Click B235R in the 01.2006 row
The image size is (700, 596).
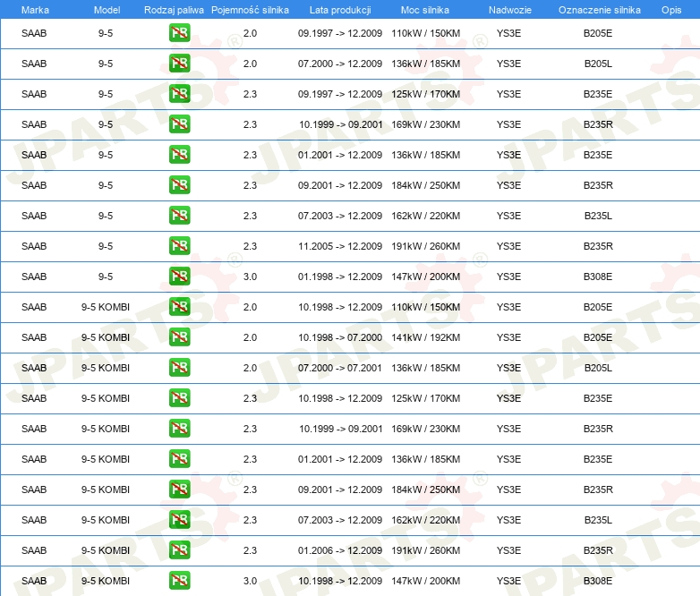coord(598,550)
